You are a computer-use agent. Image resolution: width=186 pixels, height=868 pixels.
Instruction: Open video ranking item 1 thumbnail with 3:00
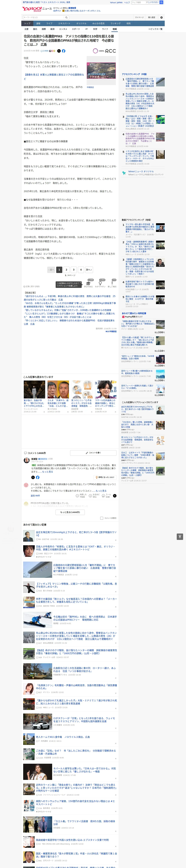click(160, 227)
